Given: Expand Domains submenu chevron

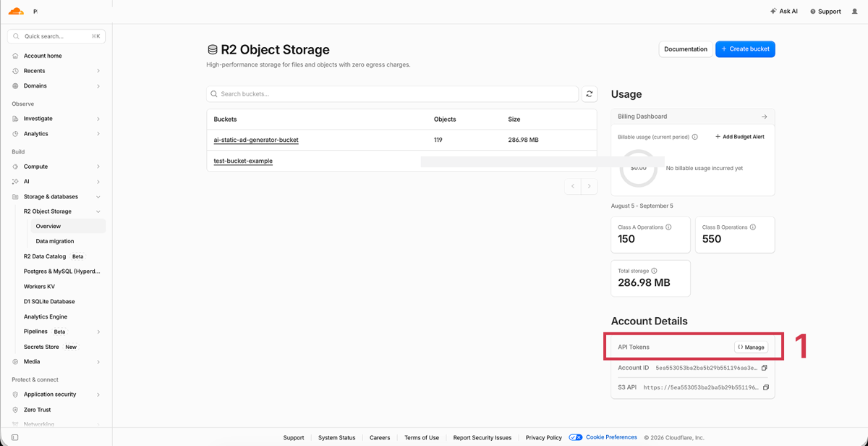Looking at the screenshot, I should coord(98,86).
